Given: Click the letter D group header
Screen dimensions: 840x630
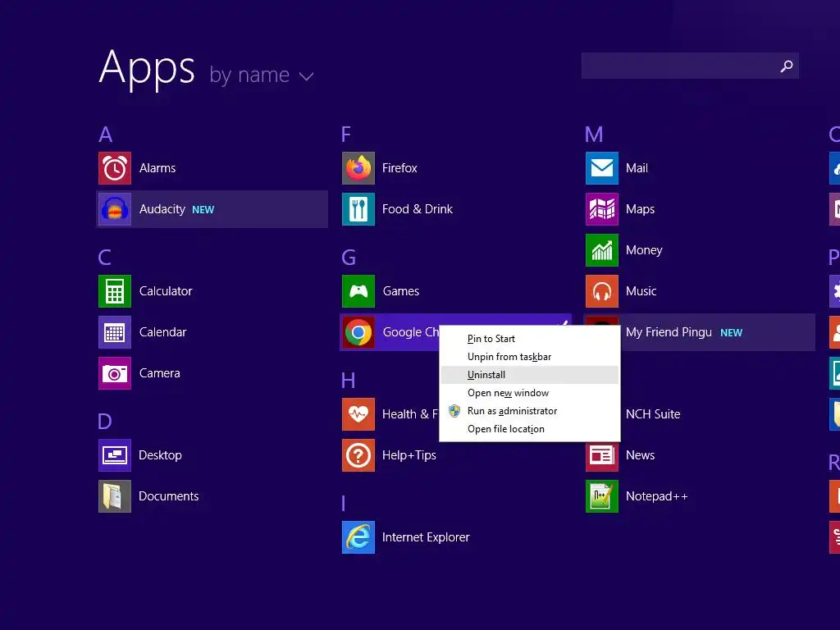Looking at the screenshot, I should [105, 422].
